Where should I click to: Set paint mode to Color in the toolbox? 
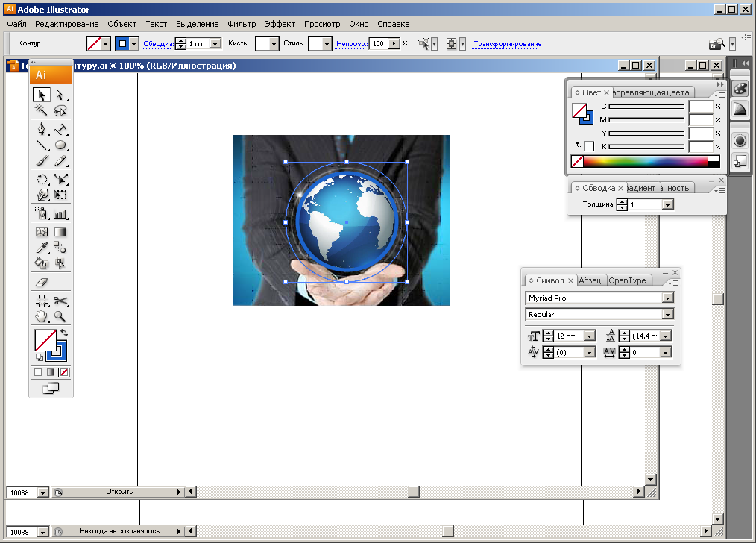point(38,372)
